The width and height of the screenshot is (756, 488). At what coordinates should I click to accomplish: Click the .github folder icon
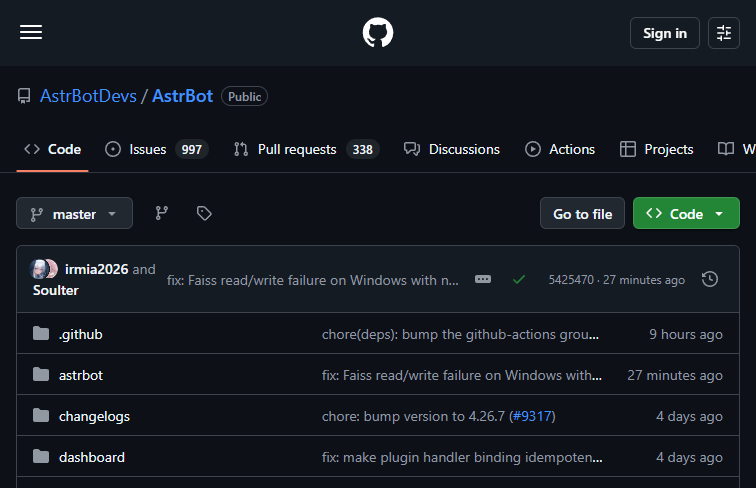[x=41, y=333]
